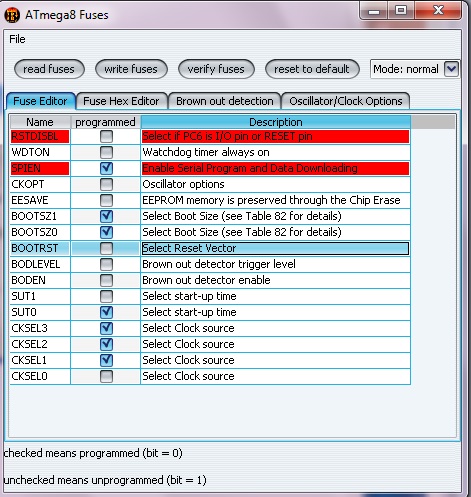Uncheck the CKSEL3 fuse checkbox

click(106, 328)
